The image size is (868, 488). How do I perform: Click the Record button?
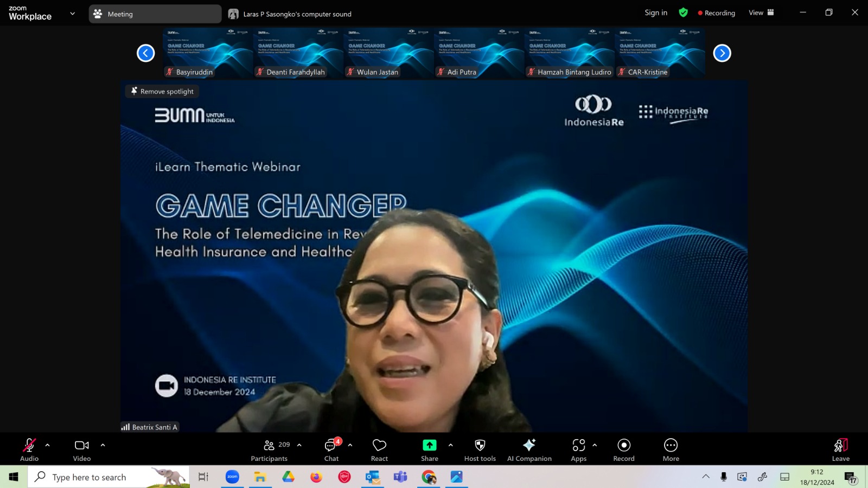[624, 450]
